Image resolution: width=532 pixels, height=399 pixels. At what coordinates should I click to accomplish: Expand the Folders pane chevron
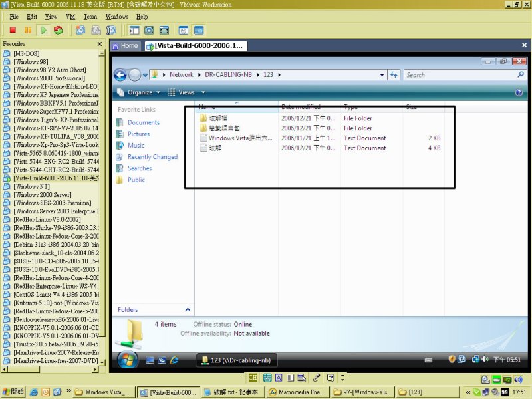click(188, 309)
